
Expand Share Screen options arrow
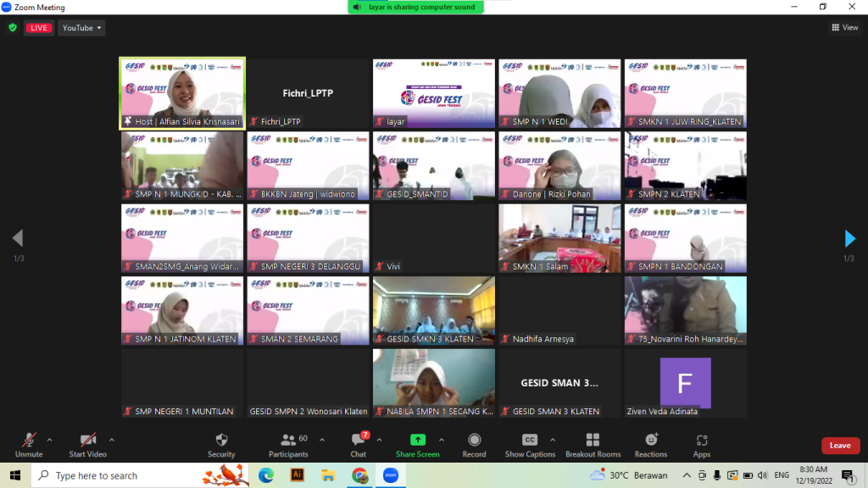[x=441, y=440]
